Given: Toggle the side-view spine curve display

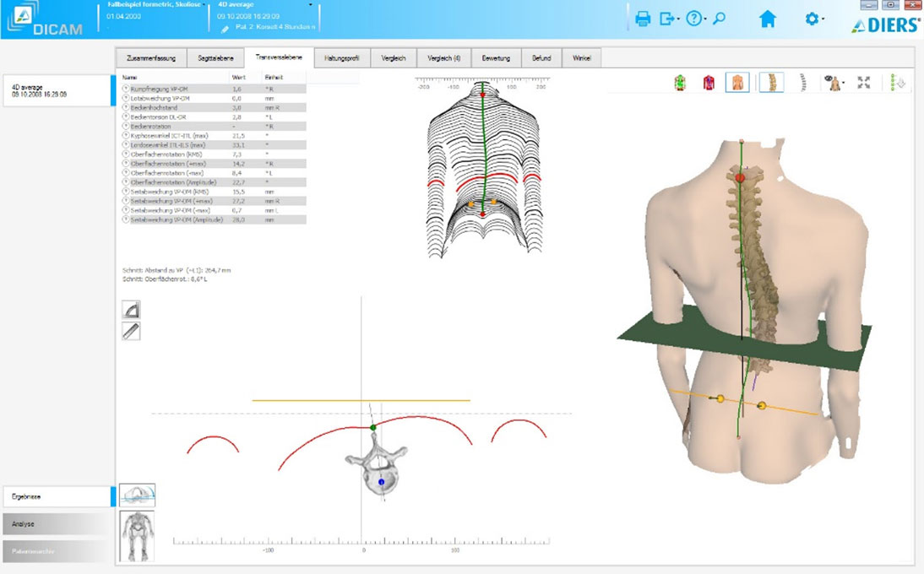Looking at the screenshot, I should [x=803, y=83].
